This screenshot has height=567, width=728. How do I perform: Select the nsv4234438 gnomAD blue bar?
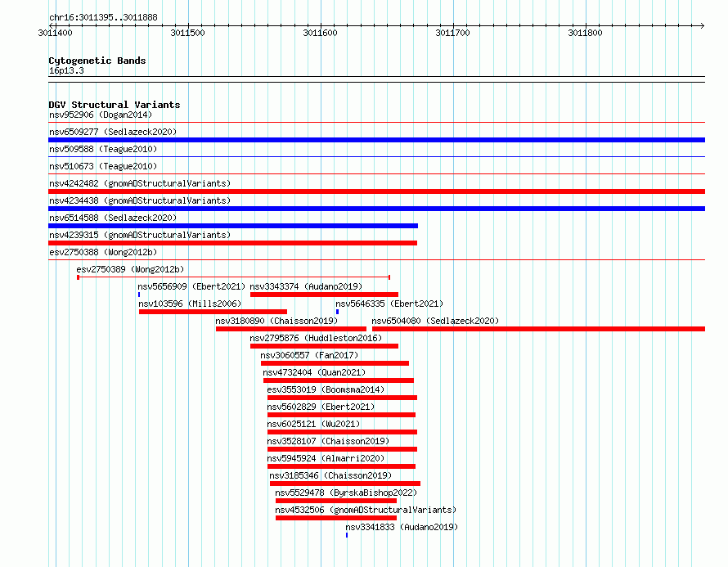coord(376,209)
